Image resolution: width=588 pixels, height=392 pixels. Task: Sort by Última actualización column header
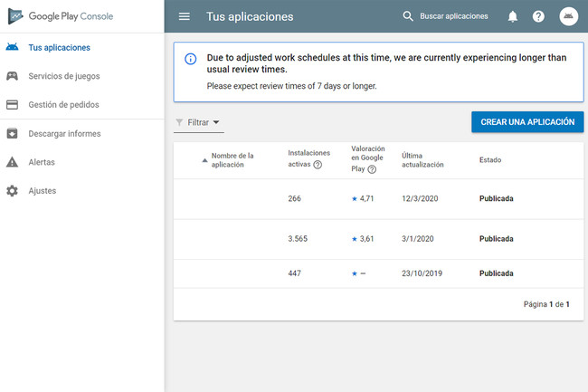point(422,160)
